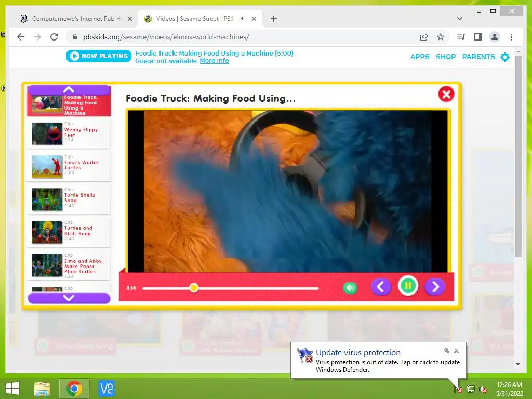Click the Foodie Truck video title in the header

coord(214,54)
